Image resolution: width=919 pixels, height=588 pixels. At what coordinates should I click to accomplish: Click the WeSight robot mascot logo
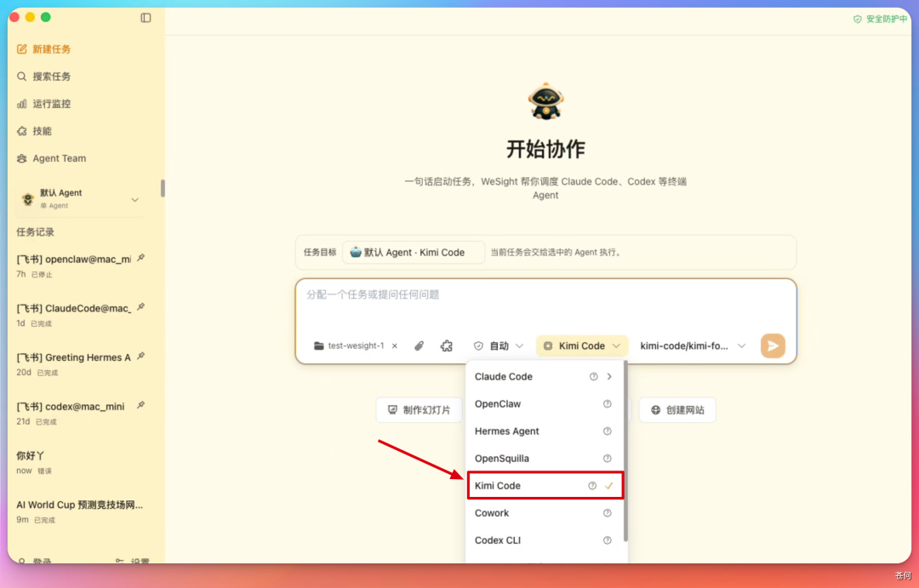point(545,101)
